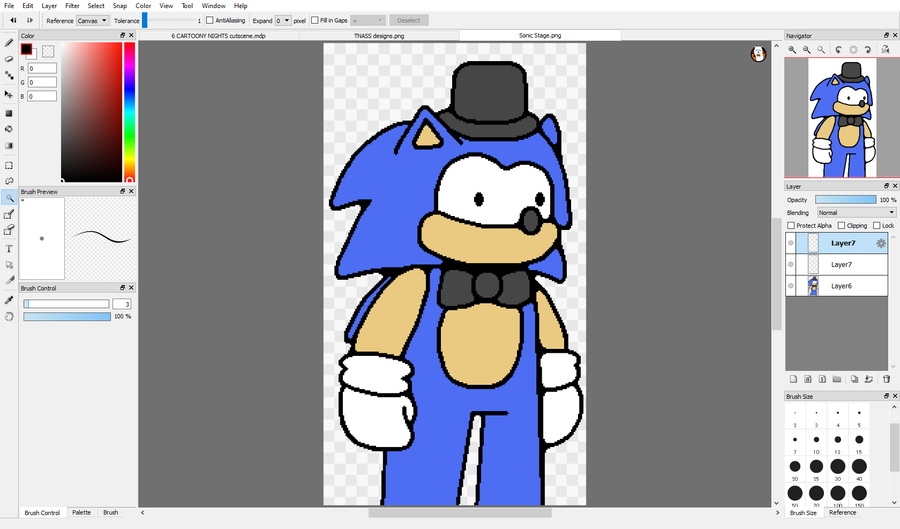Rotate canvas right in Navigator
This screenshot has height=529, width=900.
(868, 50)
